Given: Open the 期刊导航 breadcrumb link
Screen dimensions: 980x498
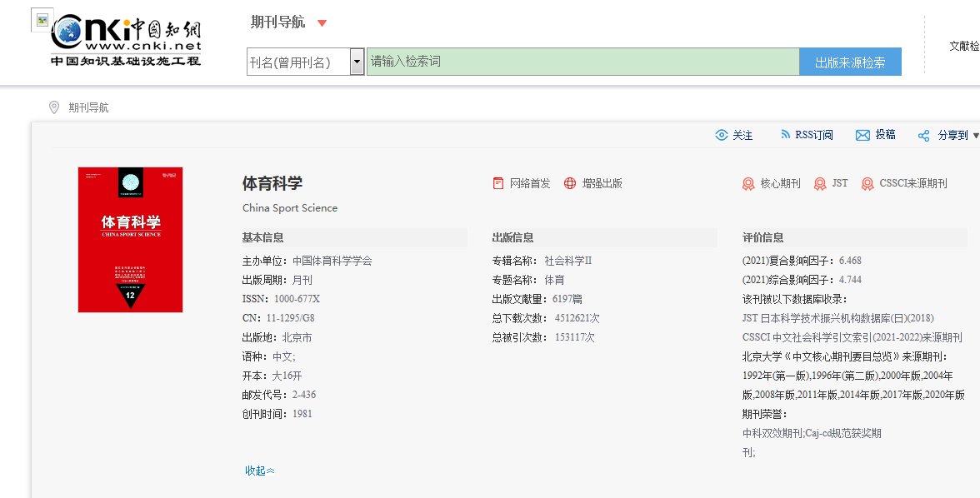Looking at the screenshot, I should [x=88, y=107].
